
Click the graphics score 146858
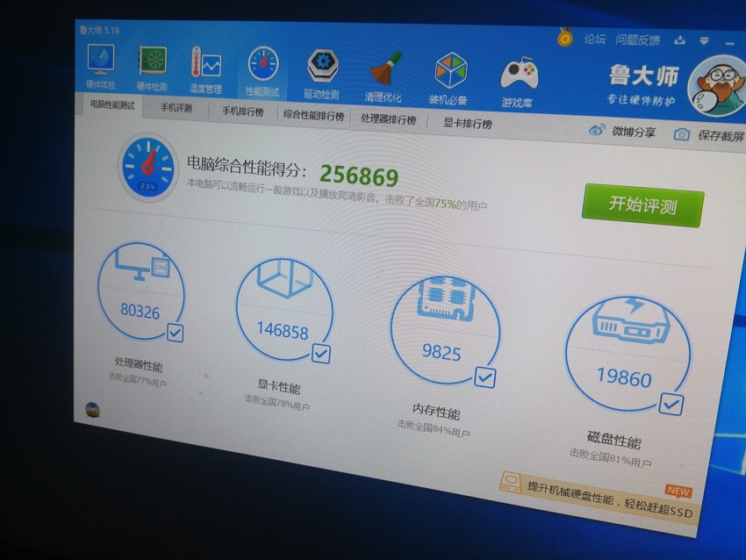click(283, 331)
